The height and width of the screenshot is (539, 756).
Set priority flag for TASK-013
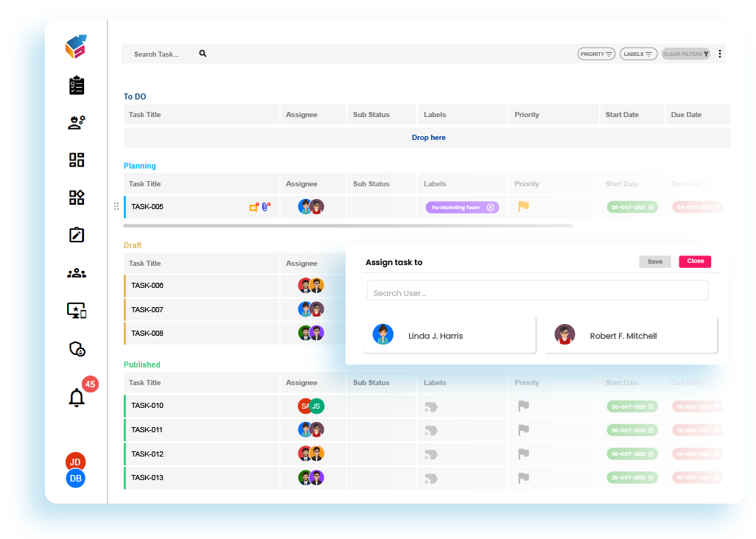click(524, 478)
